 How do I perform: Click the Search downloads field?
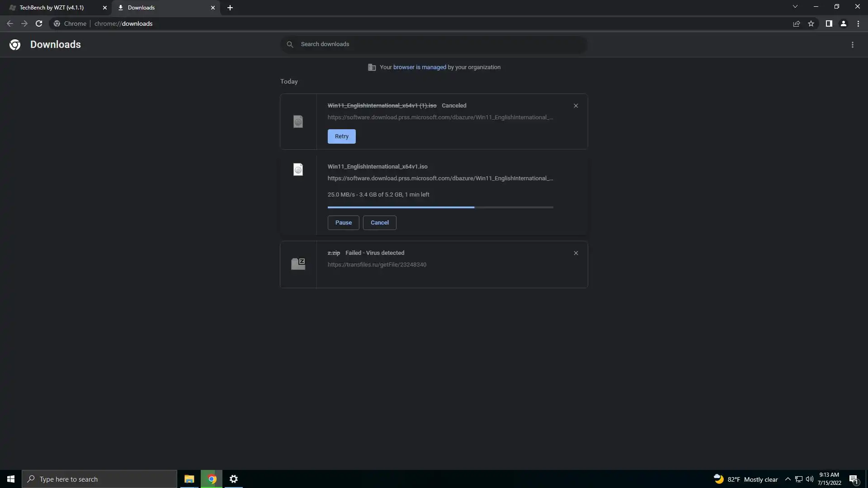point(434,44)
